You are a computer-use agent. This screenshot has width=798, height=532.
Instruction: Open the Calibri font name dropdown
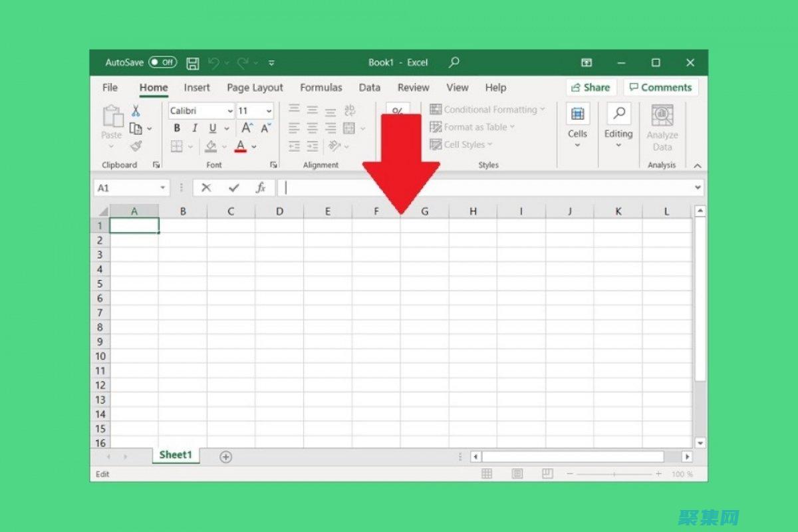(230, 111)
